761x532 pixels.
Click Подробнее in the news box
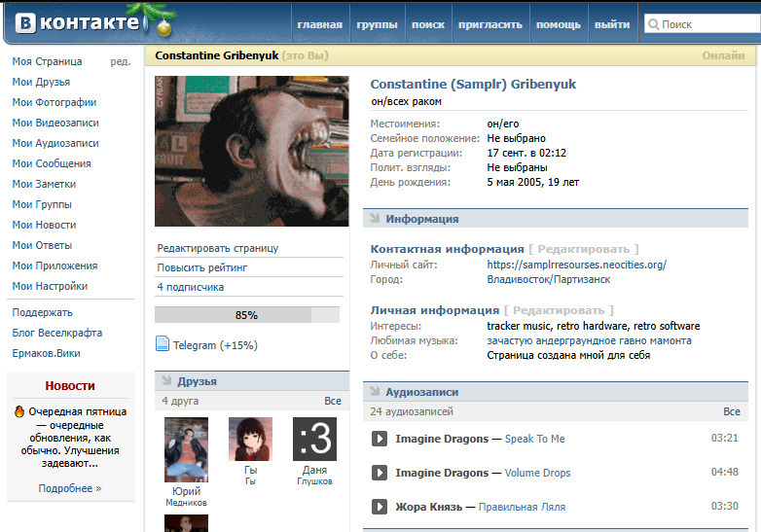point(70,488)
